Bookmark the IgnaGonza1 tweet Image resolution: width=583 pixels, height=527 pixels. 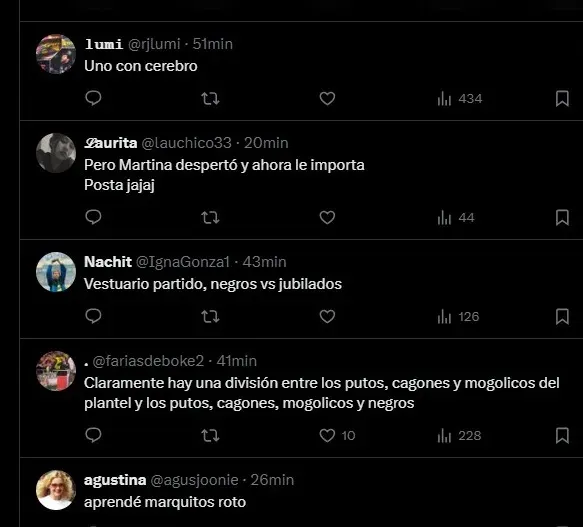562,316
